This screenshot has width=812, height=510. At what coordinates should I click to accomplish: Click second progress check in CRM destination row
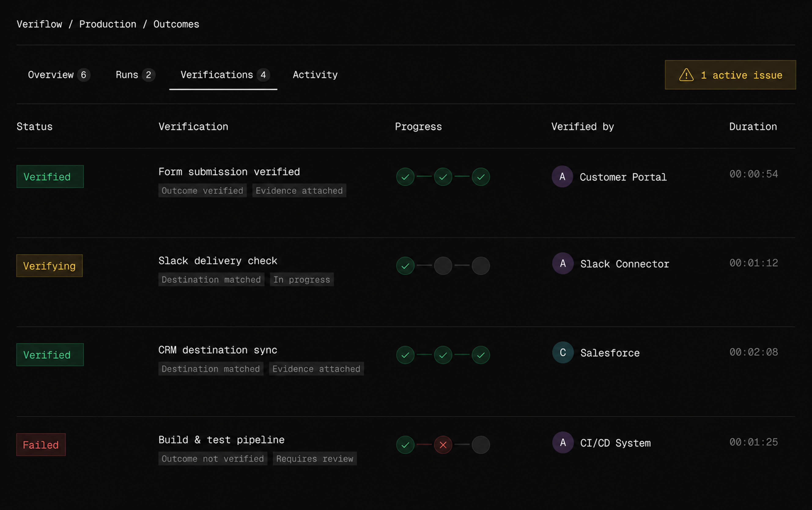coord(443,355)
